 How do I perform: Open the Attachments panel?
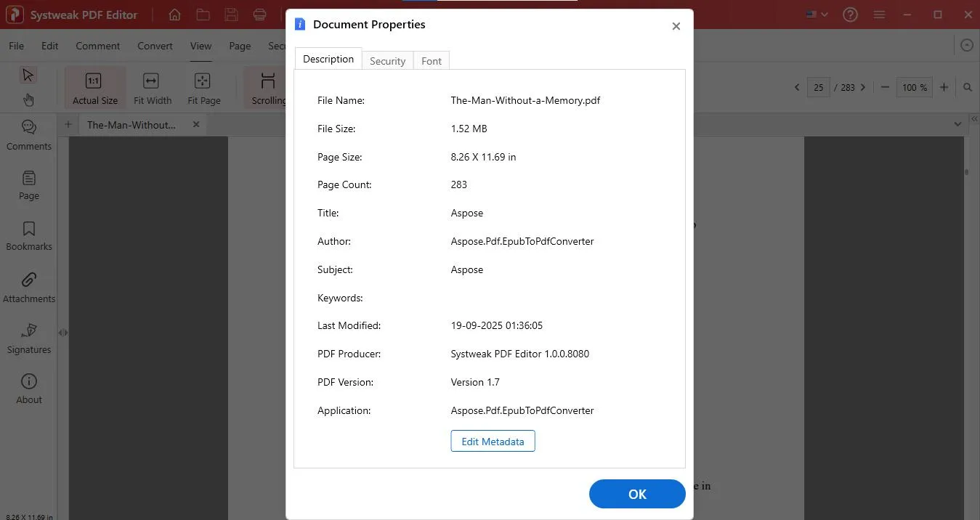pyautogui.click(x=28, y=288)
